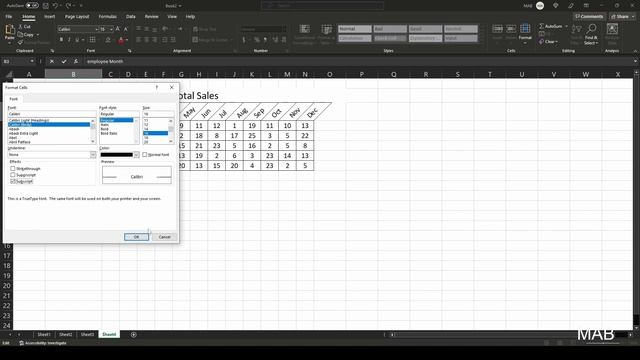Image resolution: width=640 pixels, height=360 pixels.
Task: Click formula bar Cancel X icon
Action: click(52, 61)
